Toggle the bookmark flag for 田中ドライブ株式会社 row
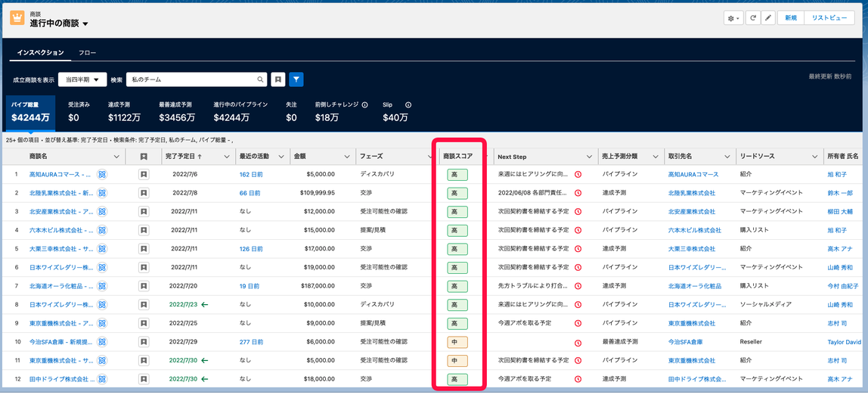The width and height of the screenshot is (868, 395). coord(144,380)
